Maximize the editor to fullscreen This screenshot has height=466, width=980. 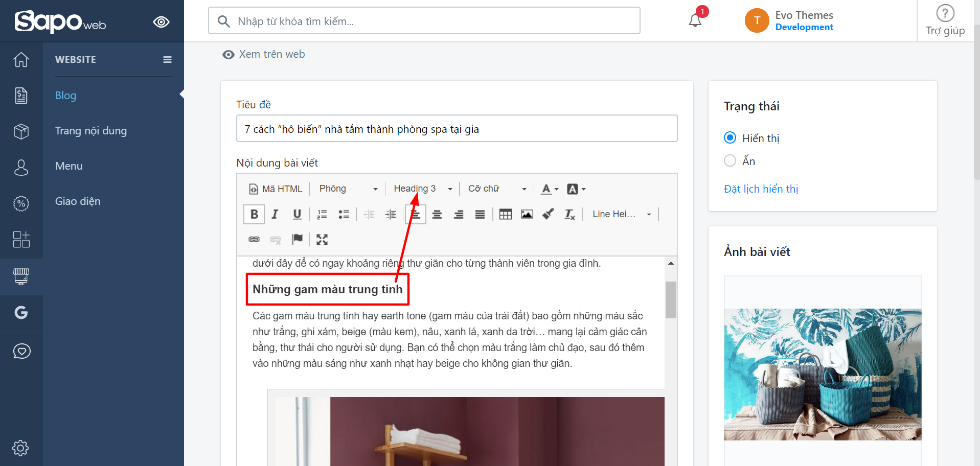(x=322, y=239)
